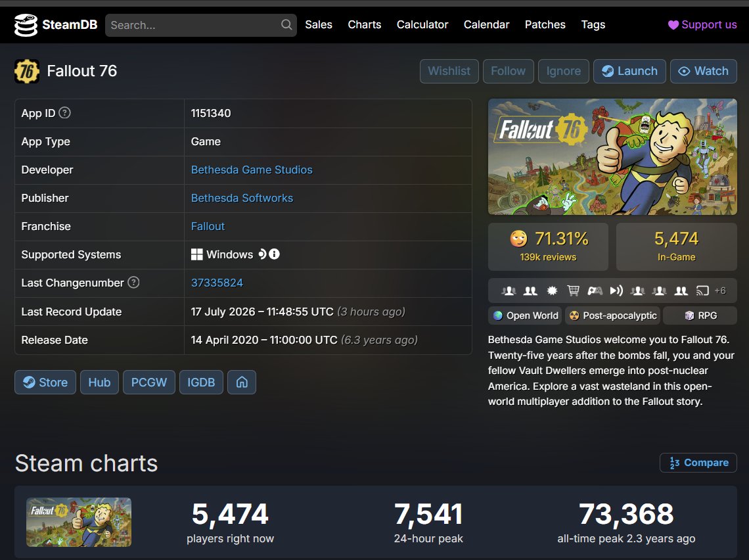Open the PCGW wiki link
749x560 pixels.
(149, 383)
